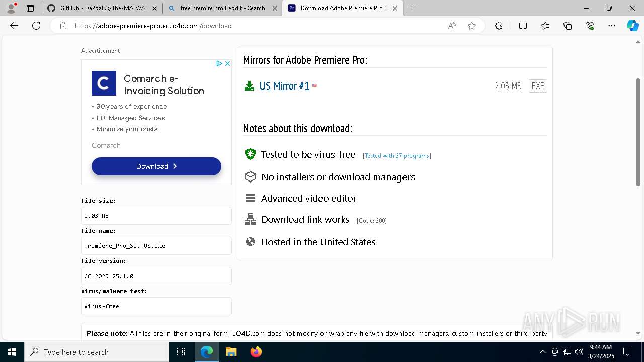The height and width of the screenshot is (362, 644).
Task: Open the Windows Start menu
Action: click(x=12, y=352)
